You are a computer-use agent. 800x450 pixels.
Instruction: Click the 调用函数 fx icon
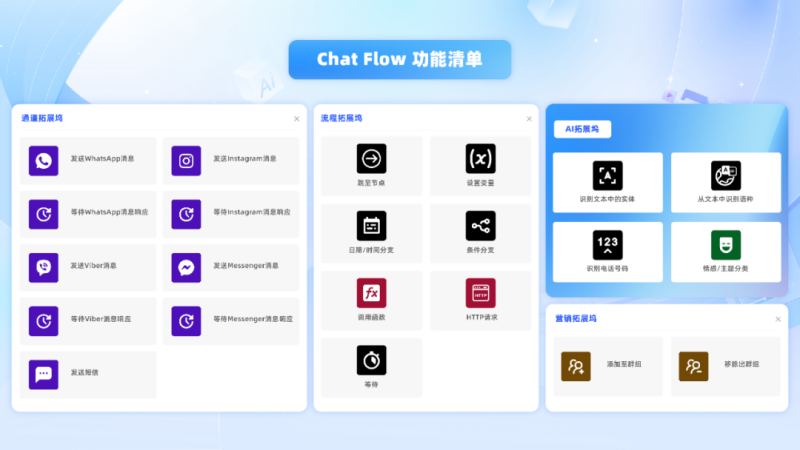point(371,292)
